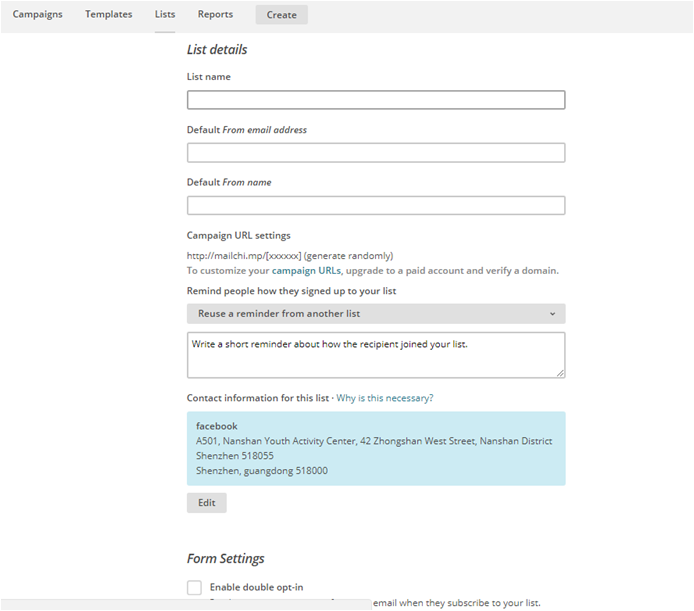
Task: Click the facebook contact address box
Action: click(x=375, y=448)
